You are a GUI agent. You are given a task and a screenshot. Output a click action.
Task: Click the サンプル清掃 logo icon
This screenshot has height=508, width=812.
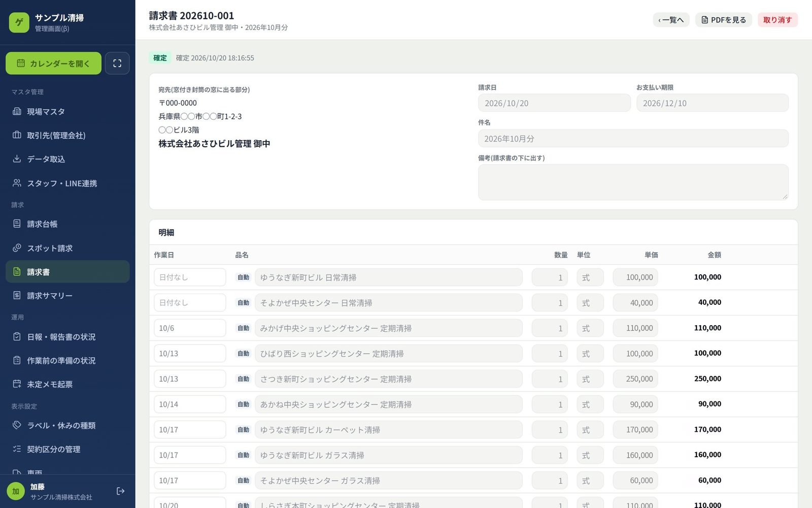coord(19,22)
